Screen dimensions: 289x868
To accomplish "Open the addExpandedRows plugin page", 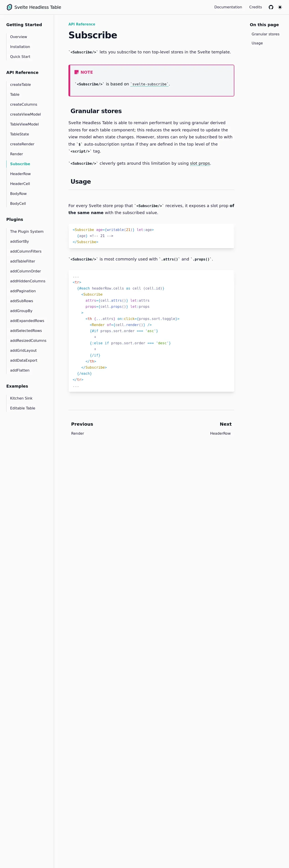I will point(27,321).
